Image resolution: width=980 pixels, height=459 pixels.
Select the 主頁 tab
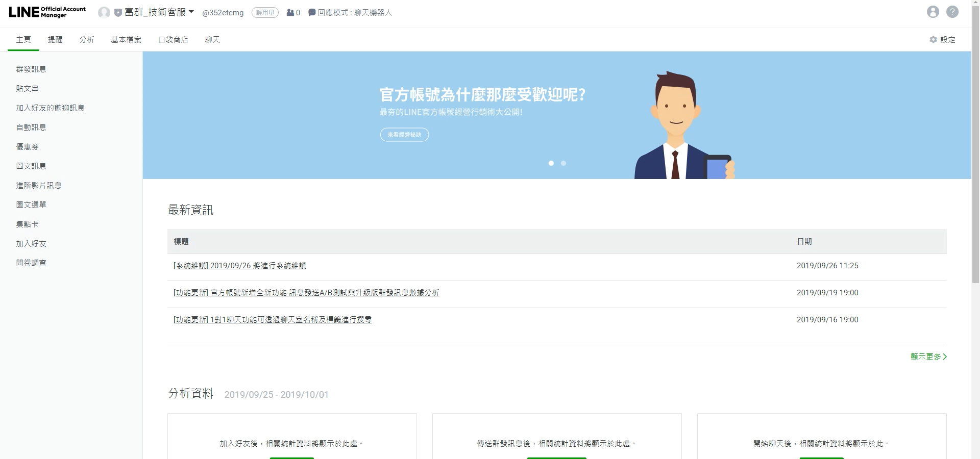pos(23,40)
